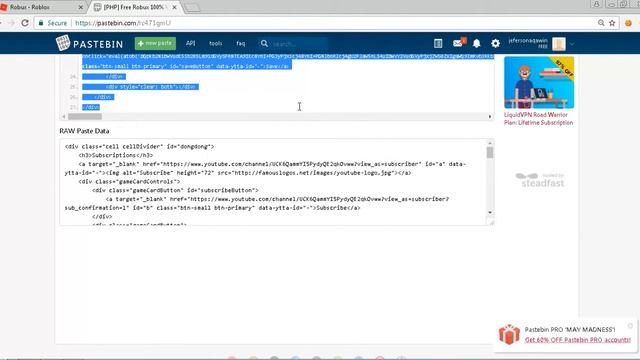640x360 pixels.
Task: Click the orange extension icon in browser toolbar
Action: tap(628, 23)
